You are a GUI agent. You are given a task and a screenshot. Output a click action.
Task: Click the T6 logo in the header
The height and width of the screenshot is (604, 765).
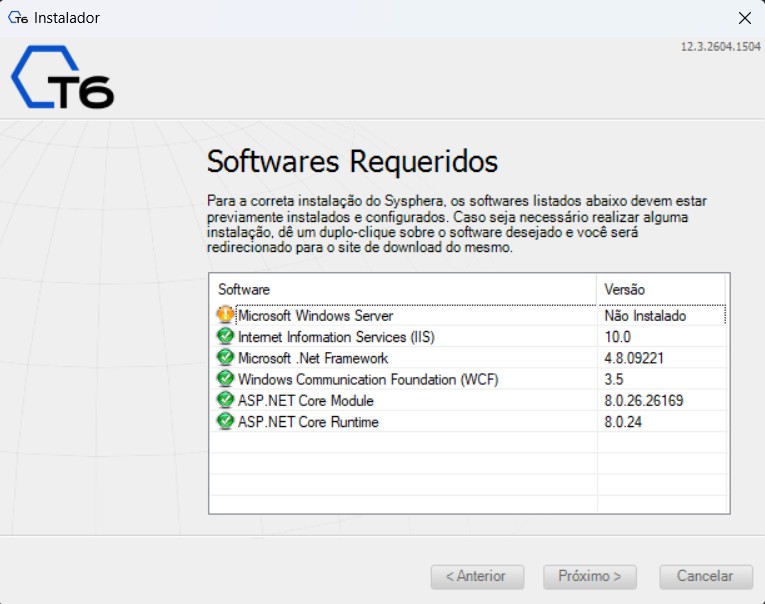[x=62, y=77]
